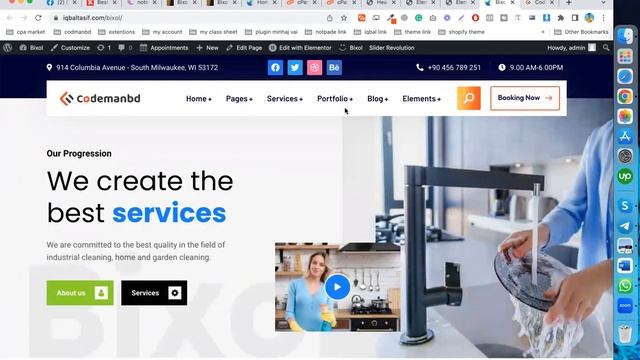Viewport: 640px width, 360px height.
Task: Open the admin bar search magnifier
Action: [x=606, y=48]
